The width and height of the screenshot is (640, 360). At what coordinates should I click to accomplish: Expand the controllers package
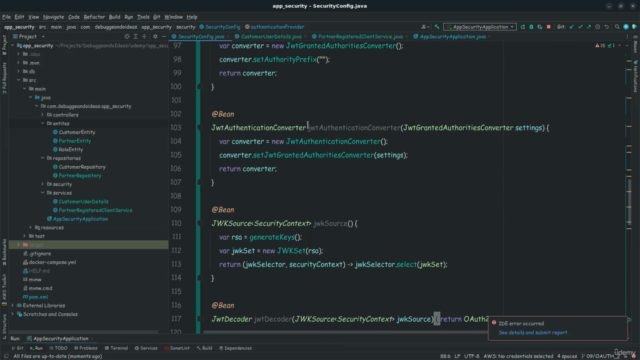[42, 115]
